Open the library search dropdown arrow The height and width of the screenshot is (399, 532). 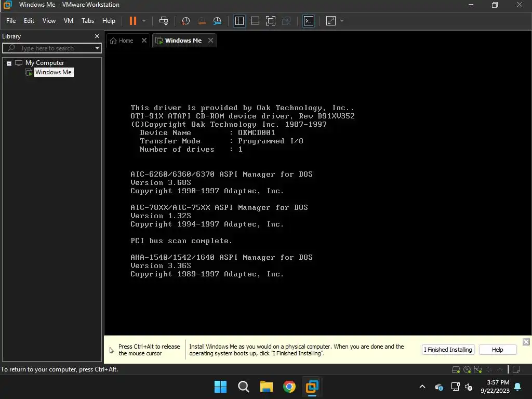pos(97,48)
